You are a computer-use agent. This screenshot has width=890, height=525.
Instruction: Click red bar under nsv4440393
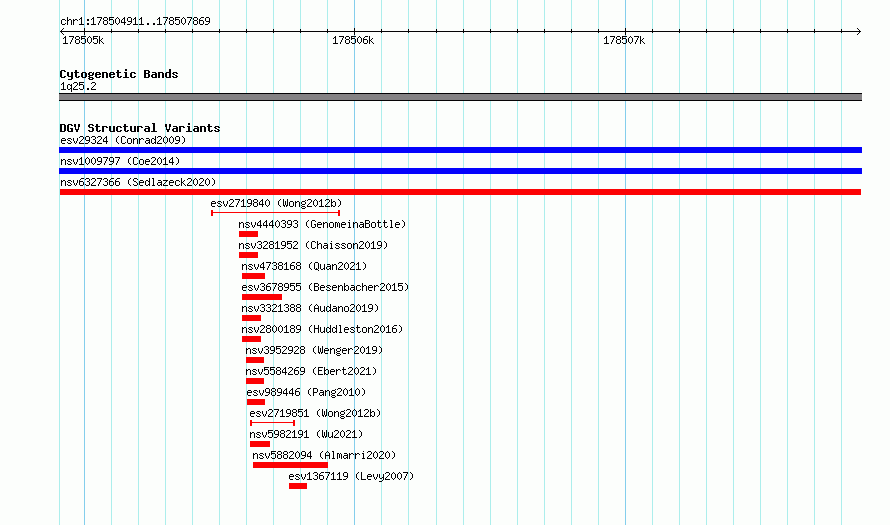[249, 234]
